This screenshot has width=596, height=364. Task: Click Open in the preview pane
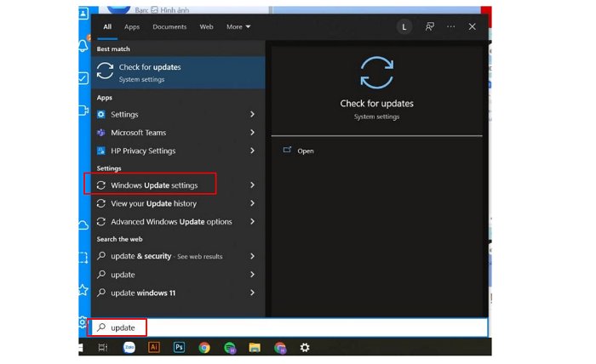pyautogui.click(x=305, y=151)
